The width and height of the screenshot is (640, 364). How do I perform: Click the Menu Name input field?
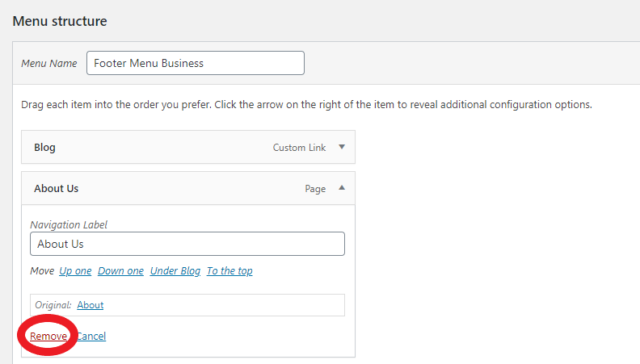pyautogui.click(x=195, y=63)
